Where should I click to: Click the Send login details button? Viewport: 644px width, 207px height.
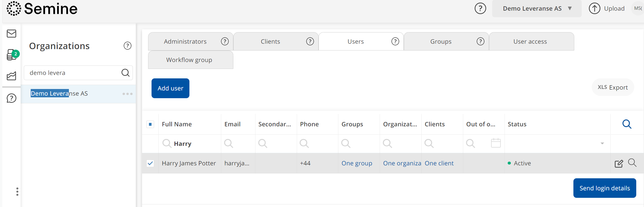pos(604,188)
